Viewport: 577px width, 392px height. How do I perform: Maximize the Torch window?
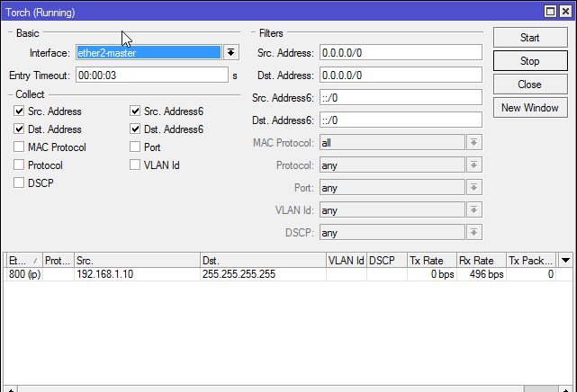pyautogui.click(x=550, y=12)
